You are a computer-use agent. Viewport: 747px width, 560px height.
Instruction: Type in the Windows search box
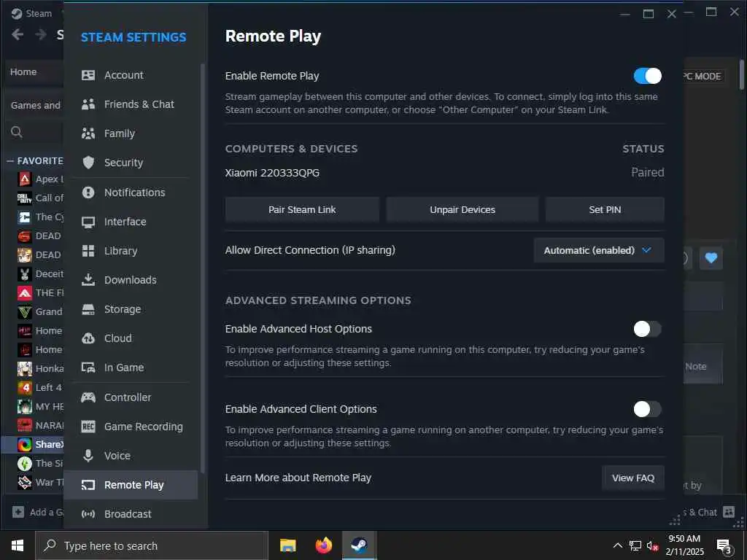pos(152,545)
